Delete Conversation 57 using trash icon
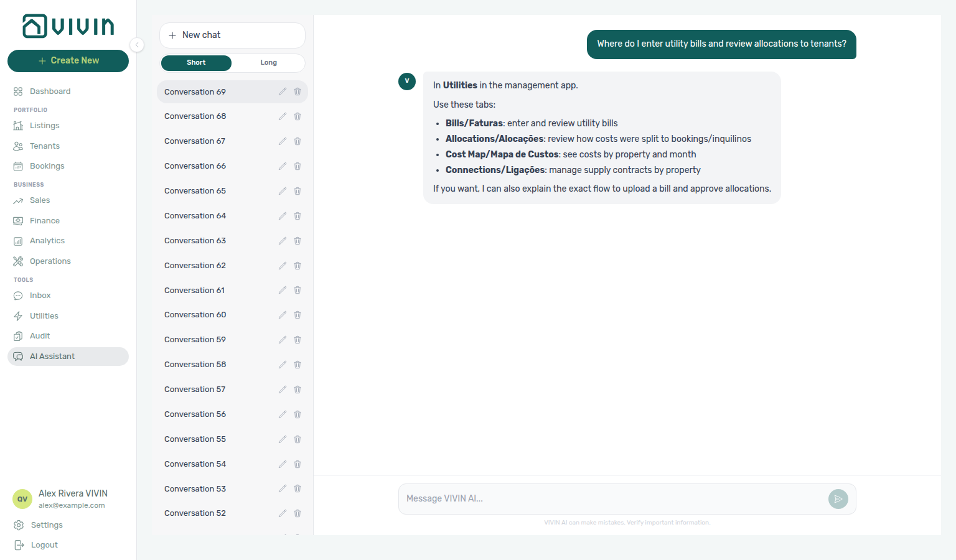 (298, 390)
